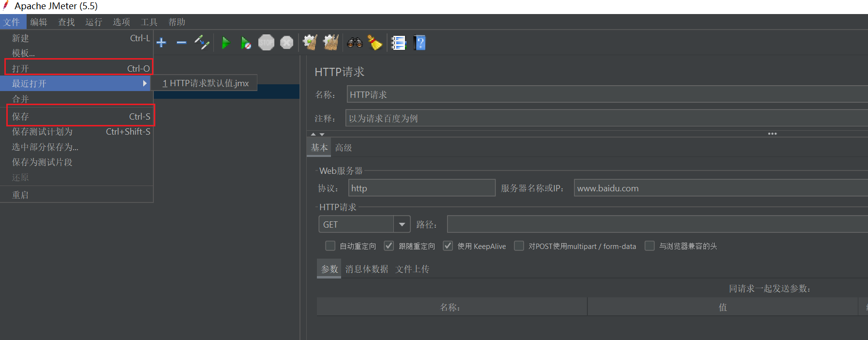This screenshot has height=340, width=868.
Task: Enable 与浏览器兼容的头 checkbox
Action: point(650,246)
